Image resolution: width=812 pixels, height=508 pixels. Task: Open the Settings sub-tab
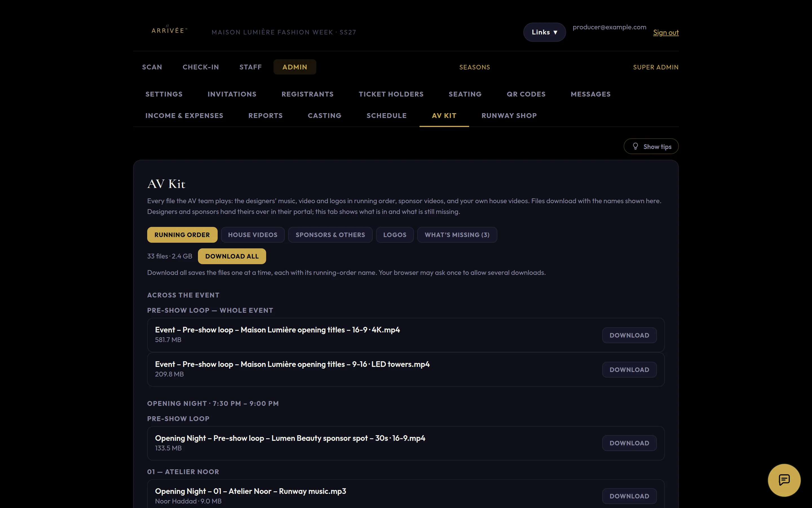coord(164,94)
